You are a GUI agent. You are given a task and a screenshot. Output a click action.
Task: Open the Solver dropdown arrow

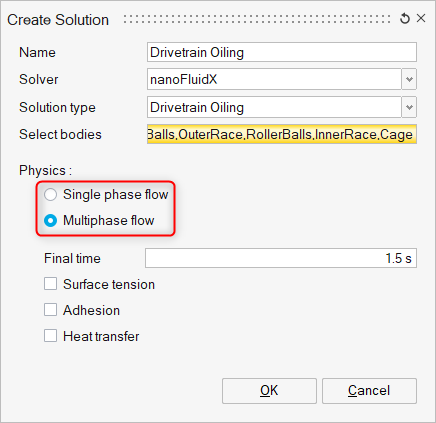tap(409, 79)
